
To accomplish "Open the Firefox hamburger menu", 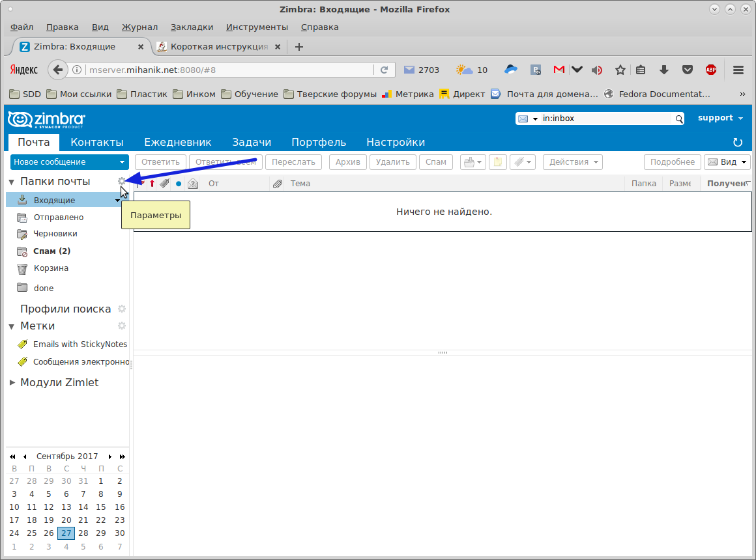I will click(738, 70).
